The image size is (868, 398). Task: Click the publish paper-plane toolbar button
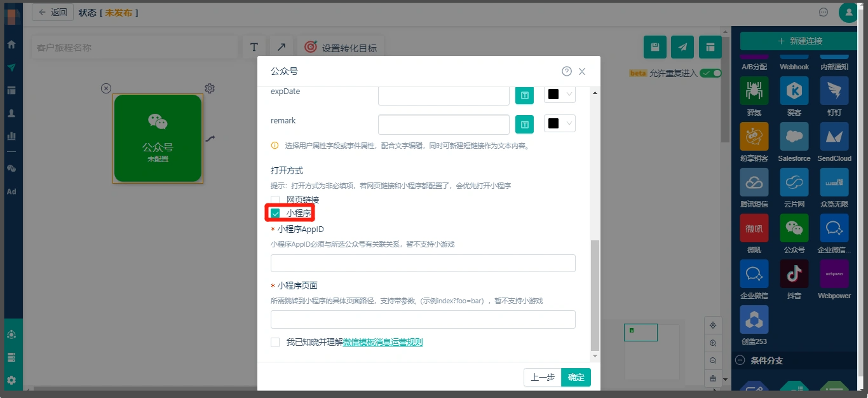(x=682, y=47)
